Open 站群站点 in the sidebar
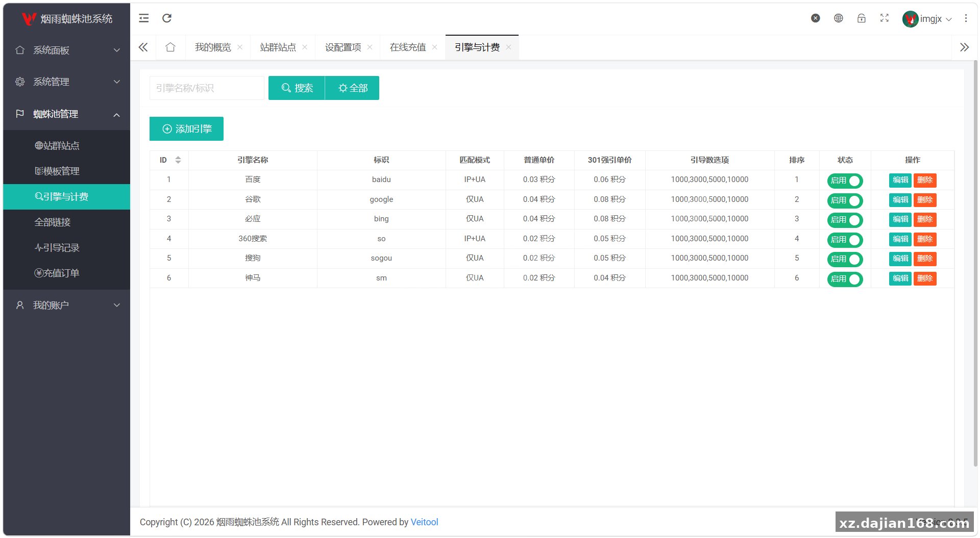980x538 pixels. pos(67,146)
